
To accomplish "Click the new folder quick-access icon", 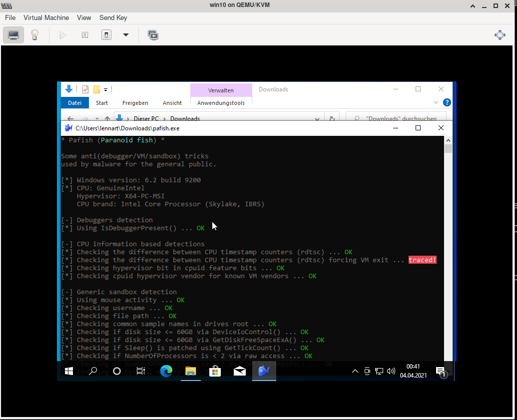I will (96, 89).
